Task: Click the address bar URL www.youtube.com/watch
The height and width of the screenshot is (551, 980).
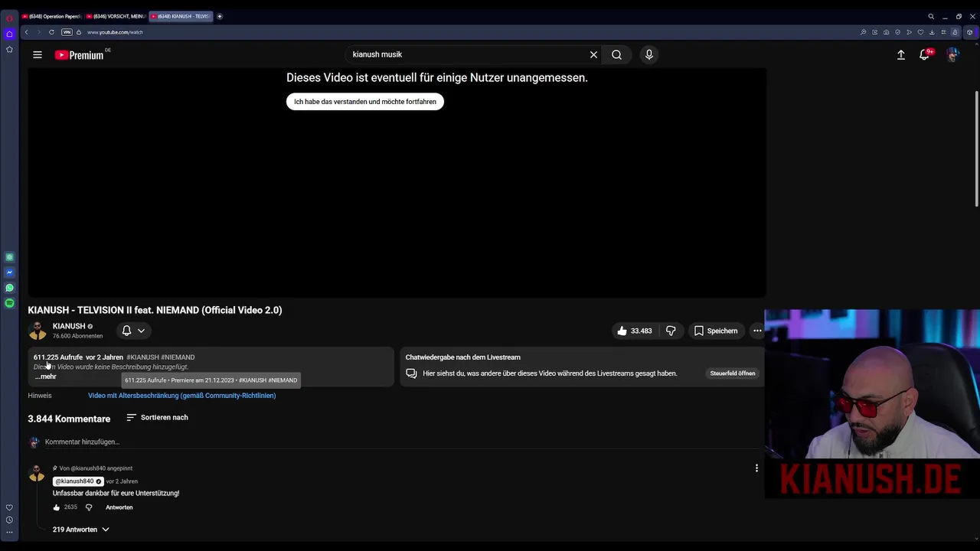Action: point(115,32)
